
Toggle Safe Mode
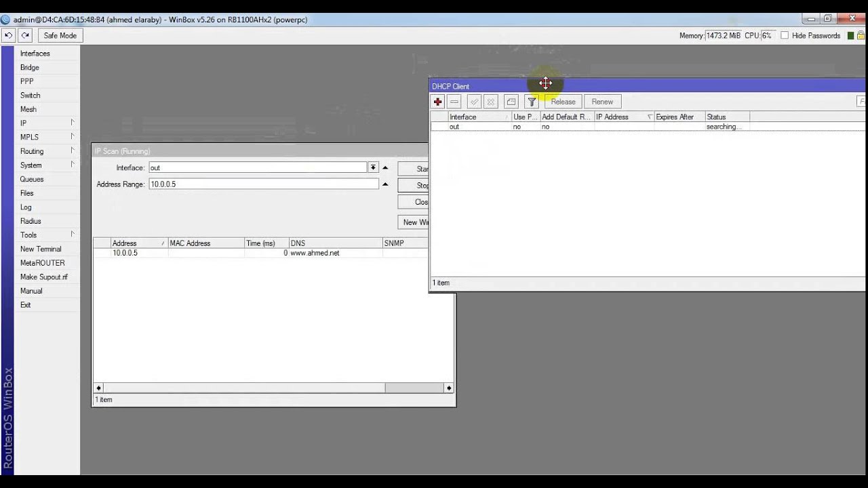pos(60,35)
